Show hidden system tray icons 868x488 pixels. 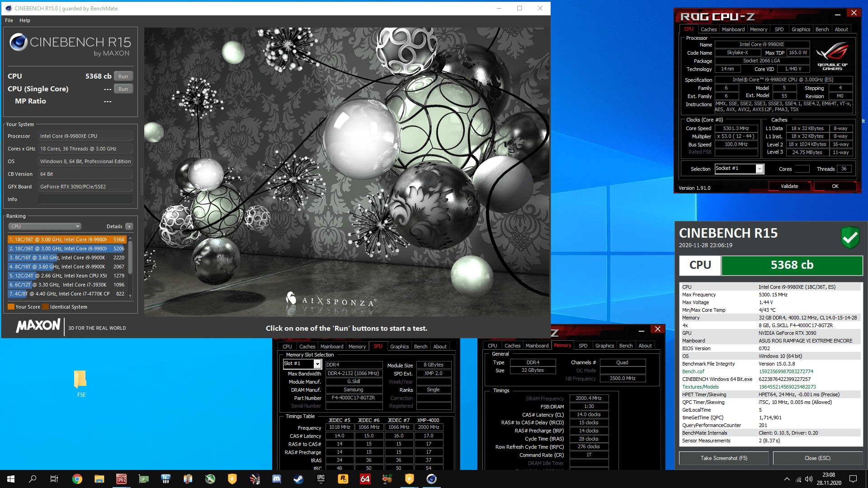point(787,479)
